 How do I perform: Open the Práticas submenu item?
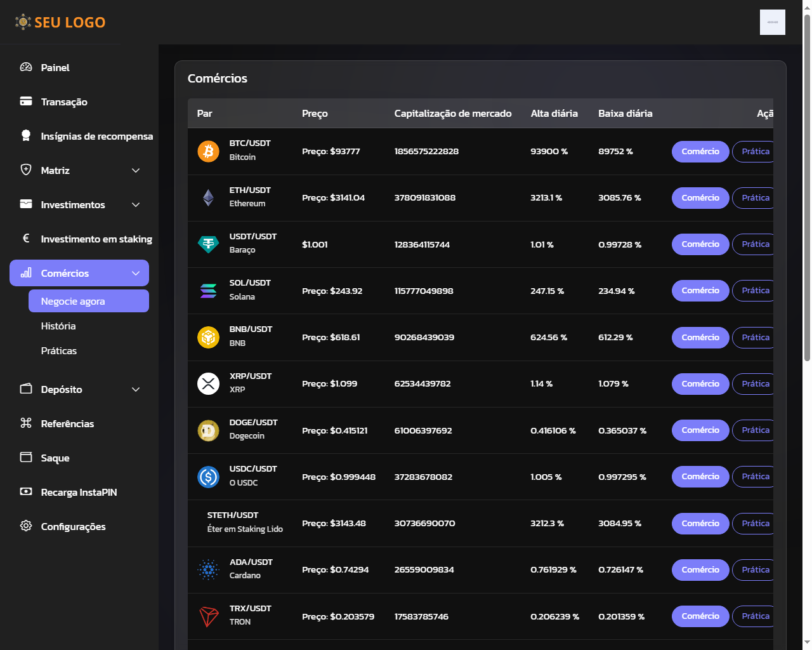(59, 350)
